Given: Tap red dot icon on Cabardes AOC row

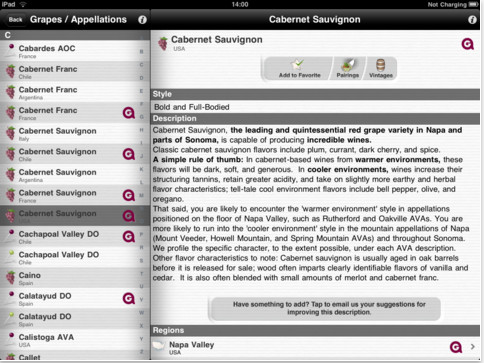Looking at the screenshot, I should pyautogui.click(x=11, y=46).
